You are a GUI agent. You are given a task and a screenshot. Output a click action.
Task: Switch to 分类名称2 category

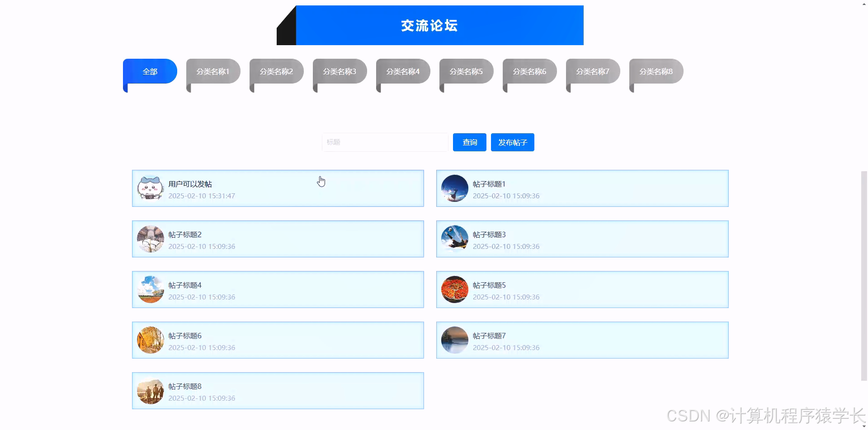[x=277, y=71]
